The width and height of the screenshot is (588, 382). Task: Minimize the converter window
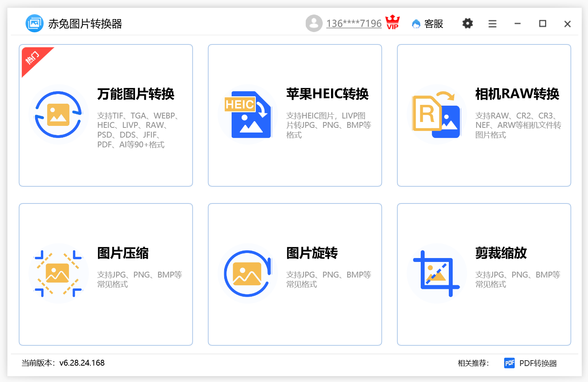coord(517,24)
